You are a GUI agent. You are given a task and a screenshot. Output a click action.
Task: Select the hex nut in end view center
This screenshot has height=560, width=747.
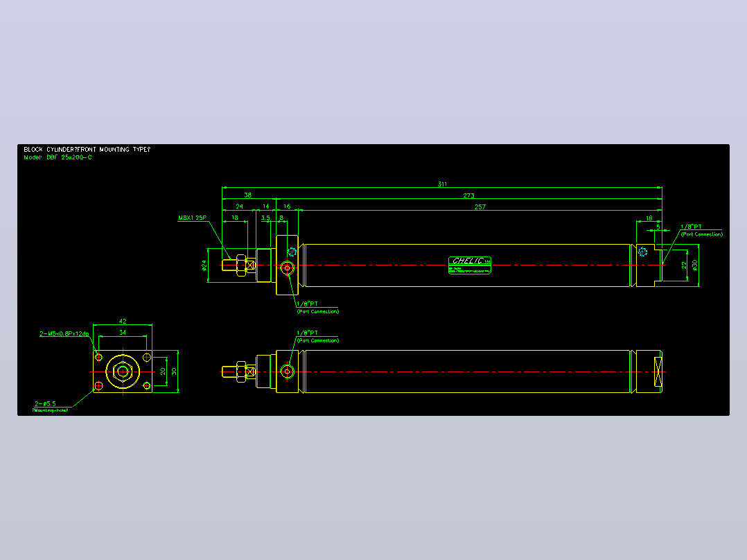[x=123, y=371]
